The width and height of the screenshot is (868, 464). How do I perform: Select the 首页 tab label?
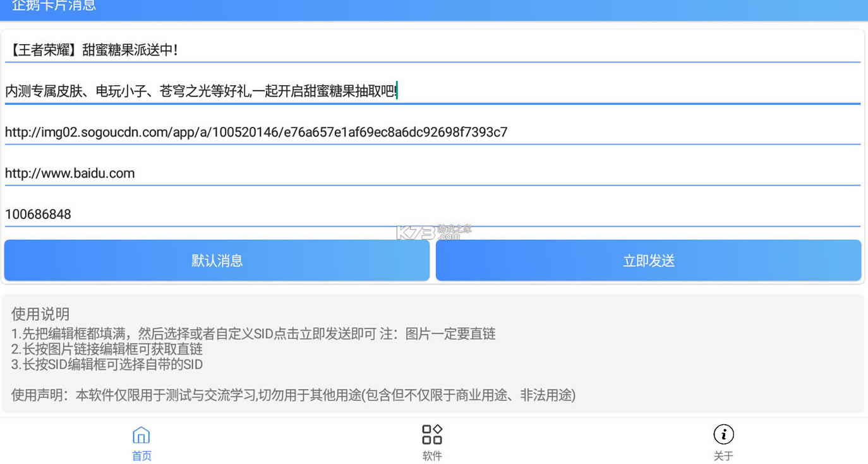click(x=142, y=456)
